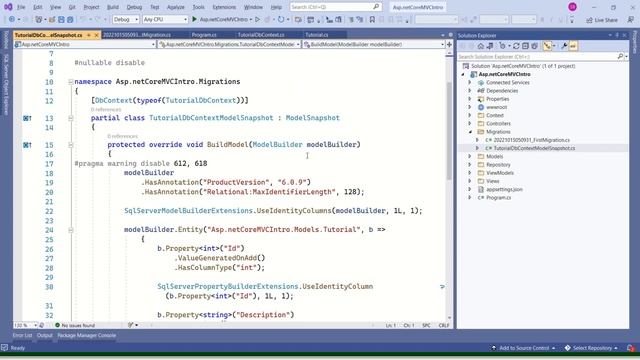Toggle Track Active Item highlighted icon
The image size is (640, 360).
(547, 46)
